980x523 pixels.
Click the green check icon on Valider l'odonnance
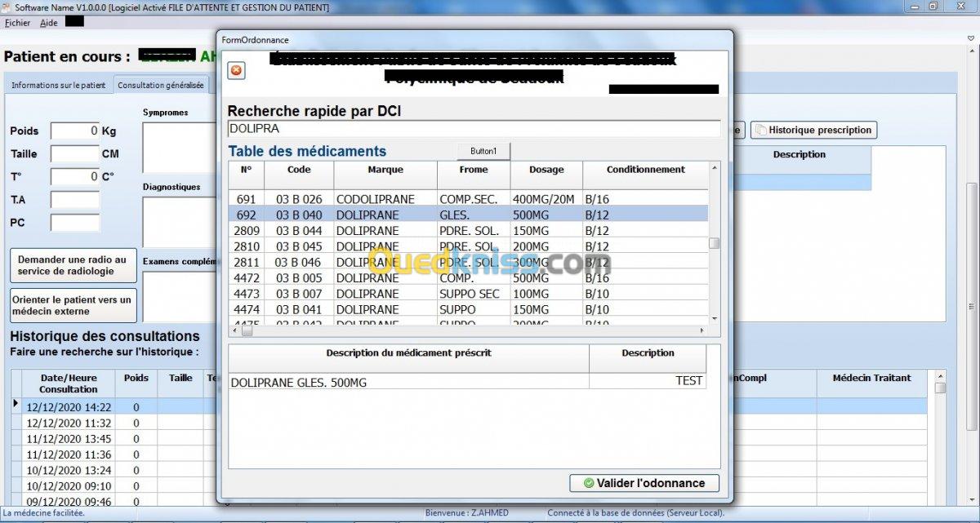click(x=588, y=483)
